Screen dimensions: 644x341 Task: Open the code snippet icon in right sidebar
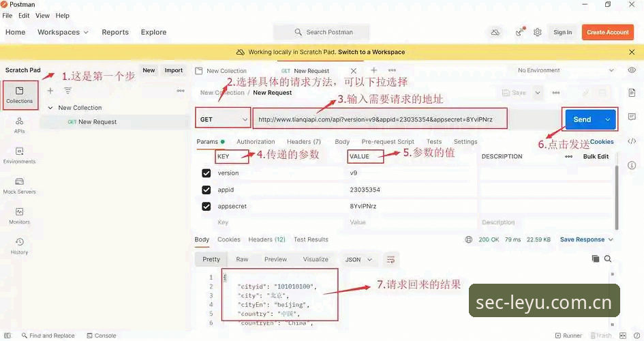pyautogui.click(x=632, y=141)
